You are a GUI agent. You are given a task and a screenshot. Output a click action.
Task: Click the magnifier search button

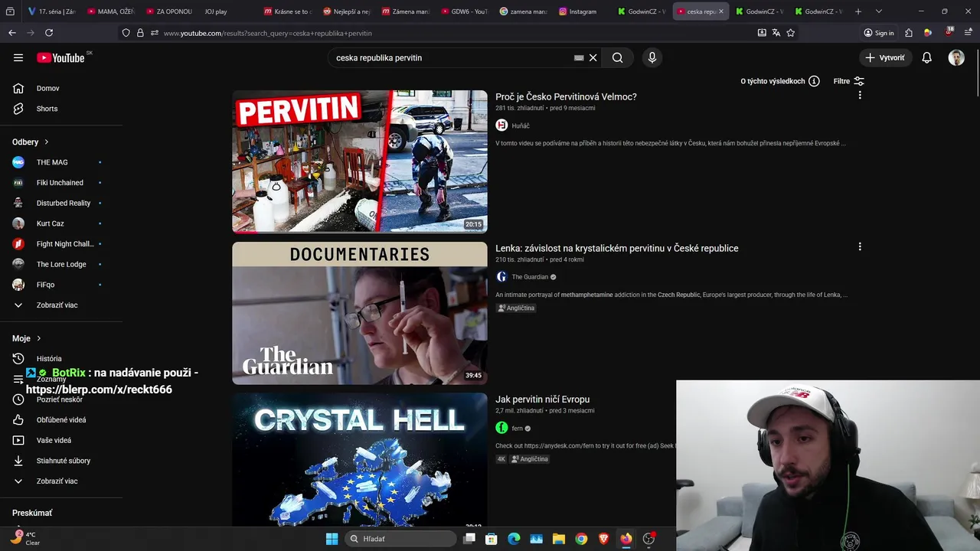point(618,57)
